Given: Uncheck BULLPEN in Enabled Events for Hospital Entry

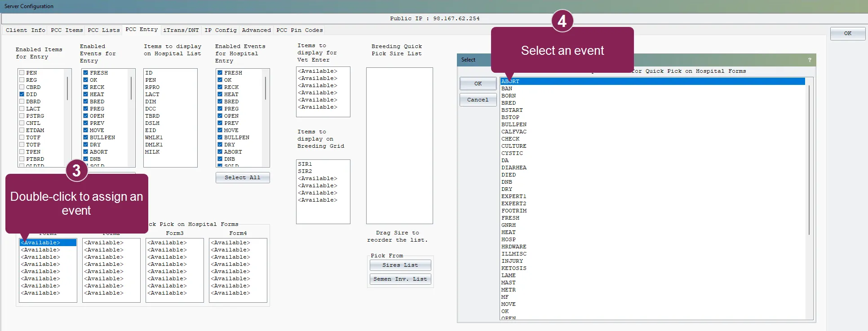Looking at the screenshot, I should point(220,137).
